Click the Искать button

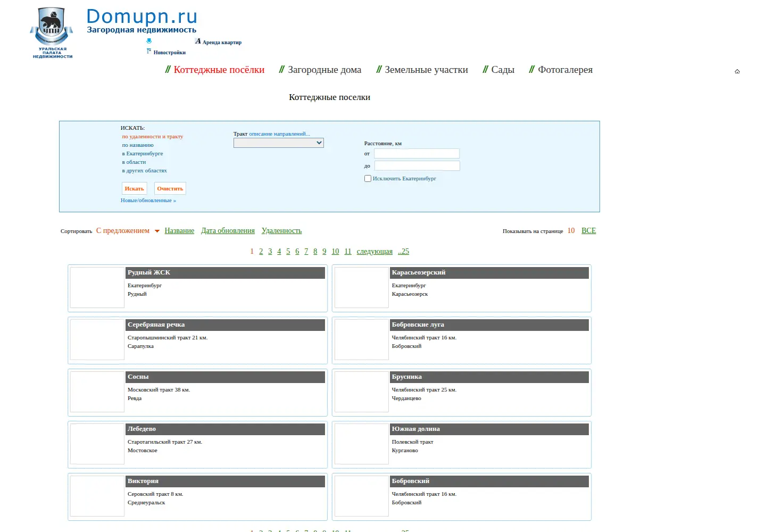pos(135,188)
